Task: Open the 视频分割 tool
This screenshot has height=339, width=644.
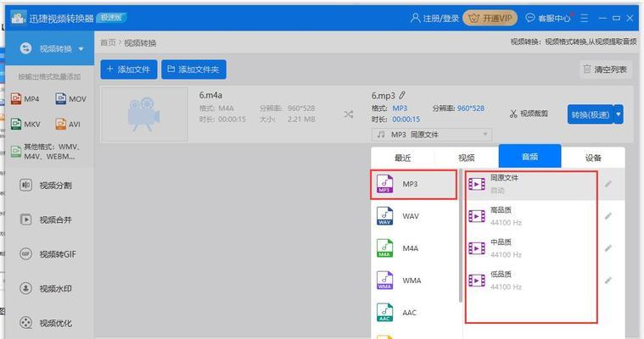Action: (x=46, y=186)
